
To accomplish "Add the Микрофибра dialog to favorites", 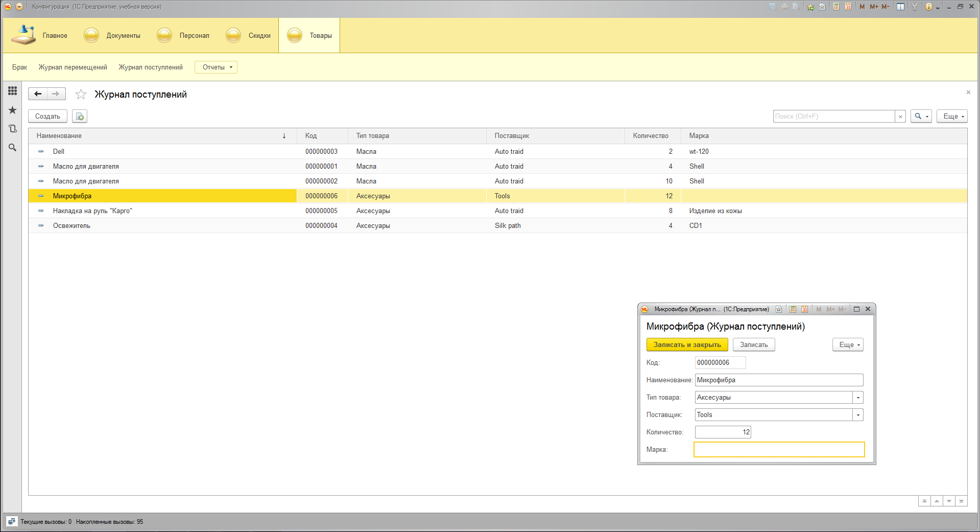I will pos(779,309).
